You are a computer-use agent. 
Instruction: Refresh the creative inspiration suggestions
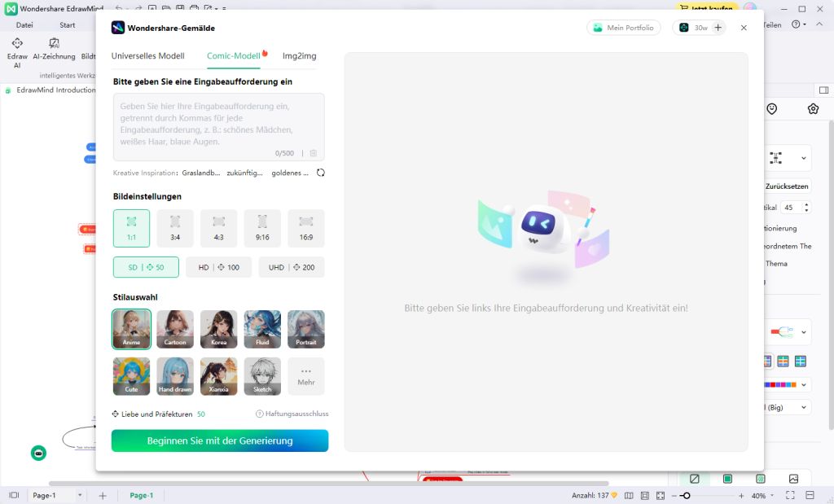(x=321, y=173)
